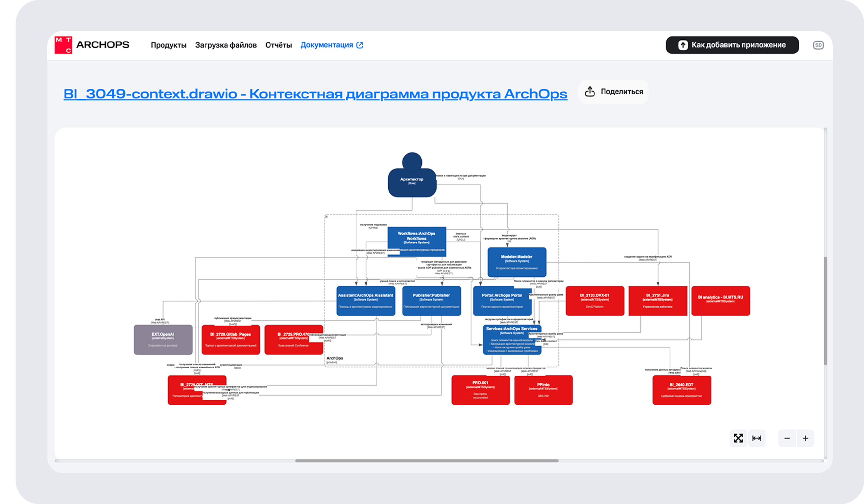Open the Документация link
Image resolution: width=864 pixels, height=504 pixels.
tap(326, 45)
